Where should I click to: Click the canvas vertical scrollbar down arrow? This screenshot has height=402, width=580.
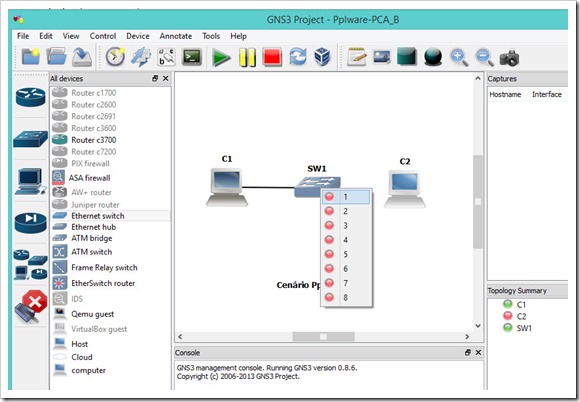tap(478, 326)
